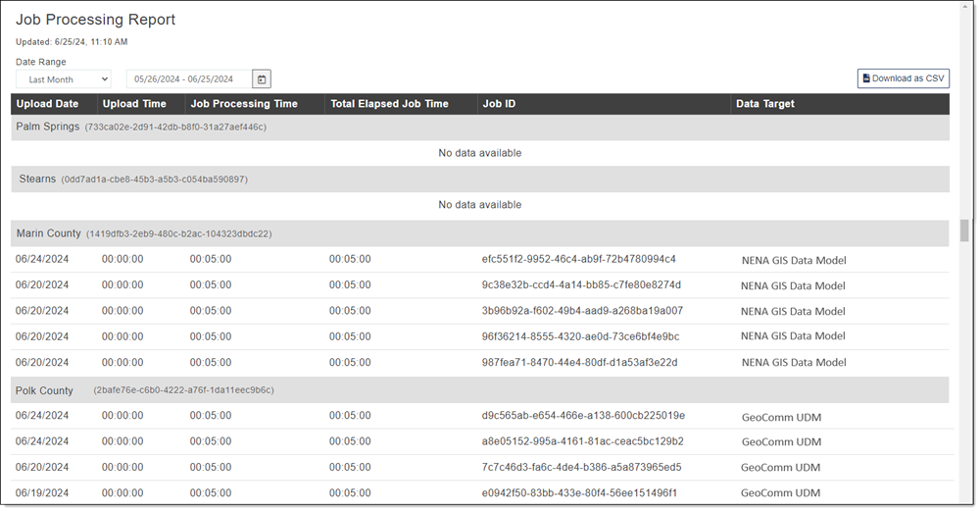Click job ID 9c38e32b-ccd4-4a14-bb85-c7fe80e8274d
This screenshot has height=511, width=980.
(x=581, y=284)
